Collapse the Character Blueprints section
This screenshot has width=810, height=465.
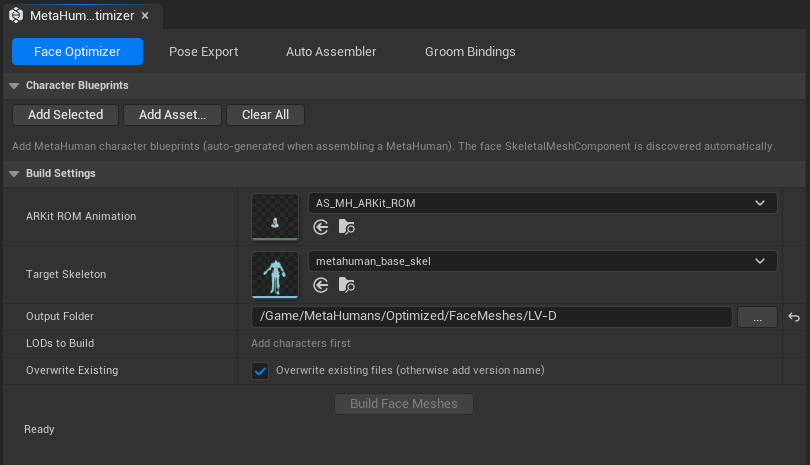[14, 86]
